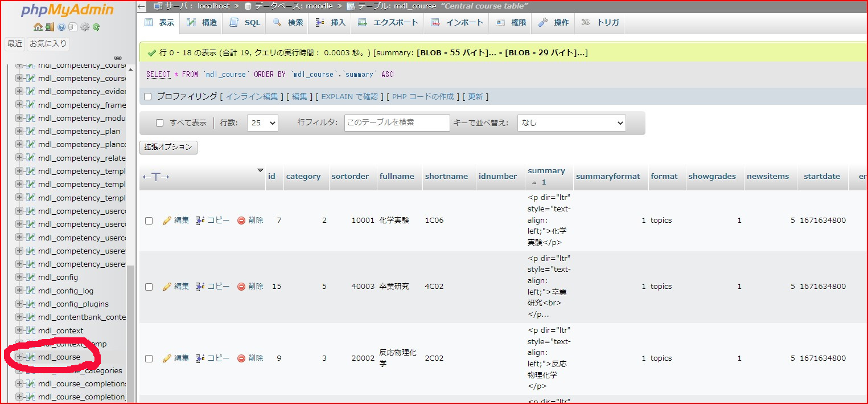This screenshot has width=868, height=404.
Task: Click the logout door icon
Action: (50, 27)
